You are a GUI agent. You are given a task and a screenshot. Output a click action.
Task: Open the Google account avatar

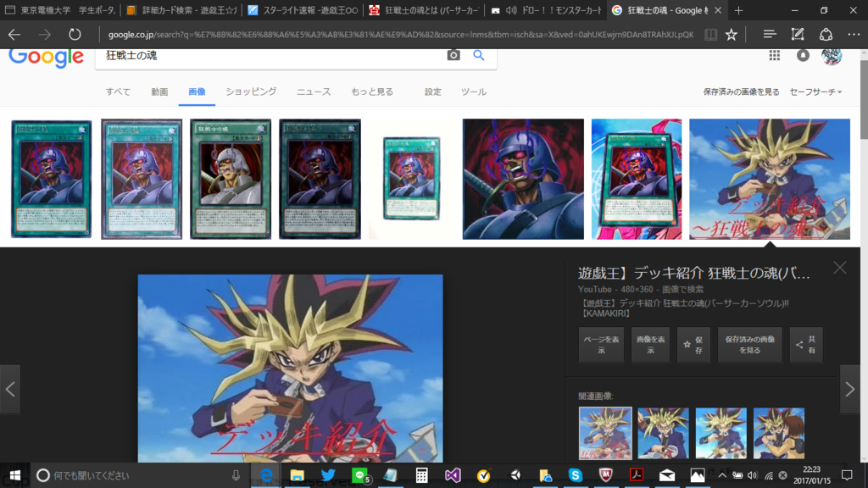[832, 55]
